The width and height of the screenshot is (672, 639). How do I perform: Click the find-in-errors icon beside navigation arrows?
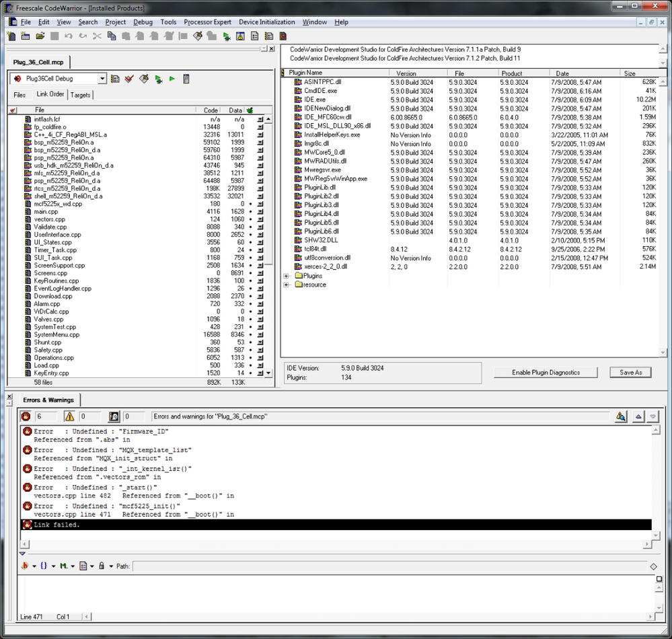621,416
